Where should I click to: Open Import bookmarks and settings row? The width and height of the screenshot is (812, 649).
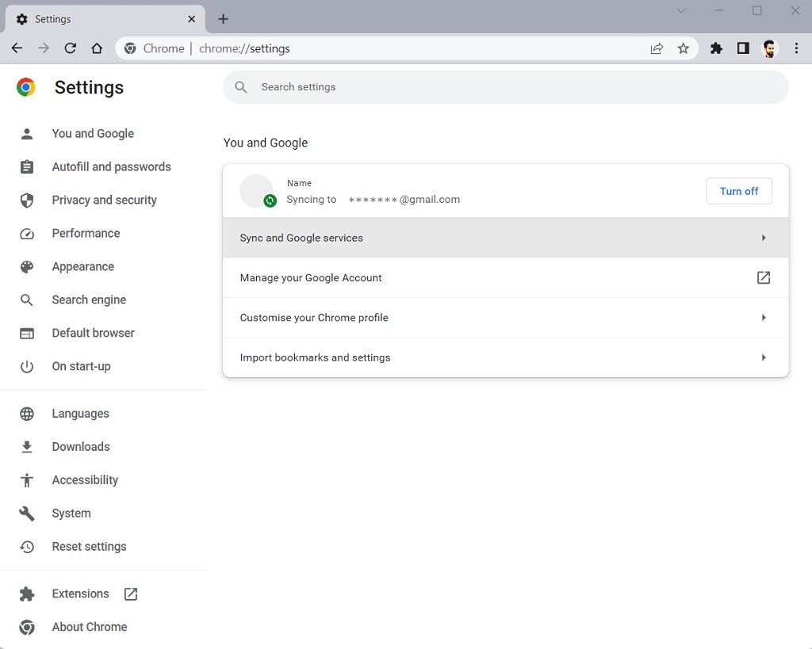pos(505,357)
